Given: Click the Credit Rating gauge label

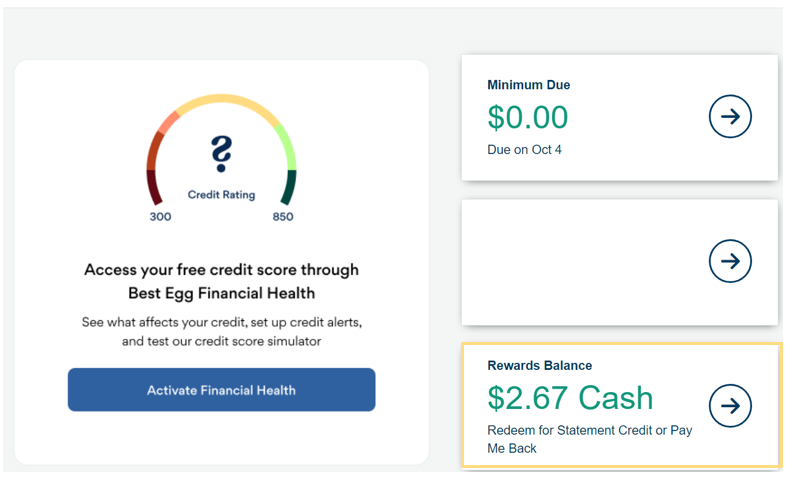Looking at the screenshot, I should [x=221, y=195].
